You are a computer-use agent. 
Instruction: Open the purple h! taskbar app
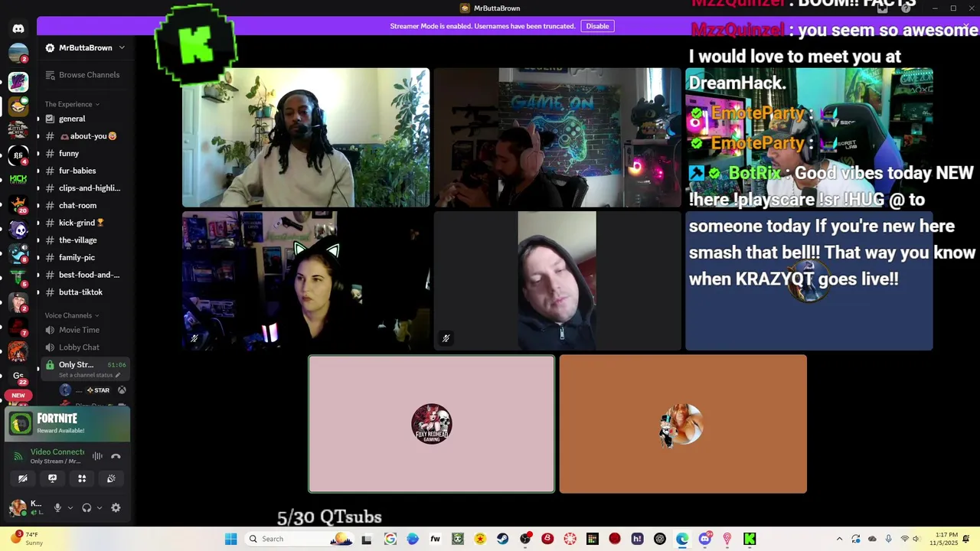click(x=637, y=539)
